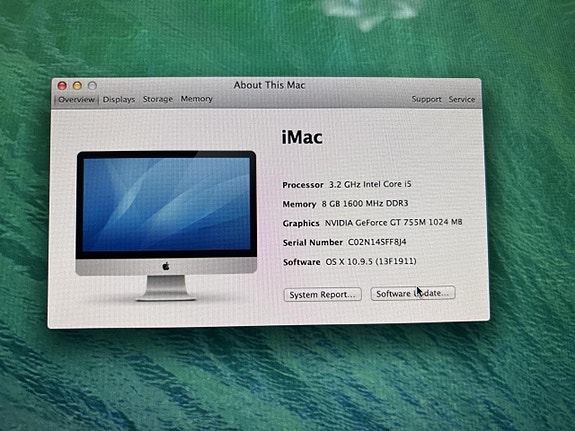This screenshot has height=431, width=575.
Task: Click the System Report button
Action: point(322,295)
